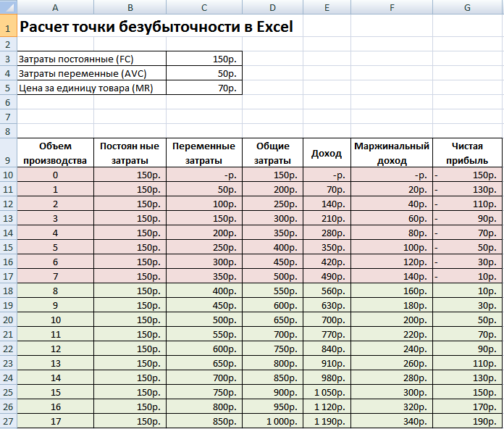Select FC value cell 150р. in row 3
The image size is (504, 429).
point(204,59)
